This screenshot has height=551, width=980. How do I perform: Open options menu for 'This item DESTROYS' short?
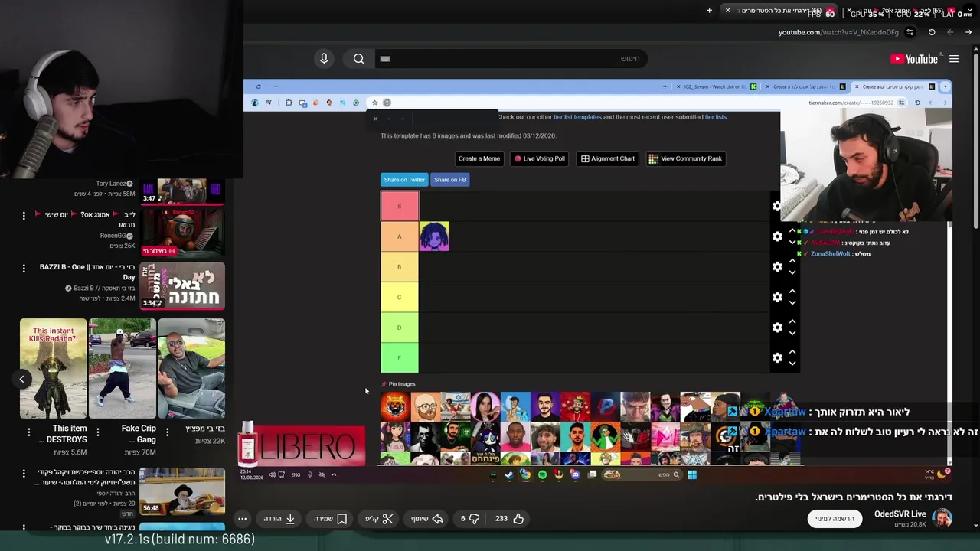[x=29, y=432]
